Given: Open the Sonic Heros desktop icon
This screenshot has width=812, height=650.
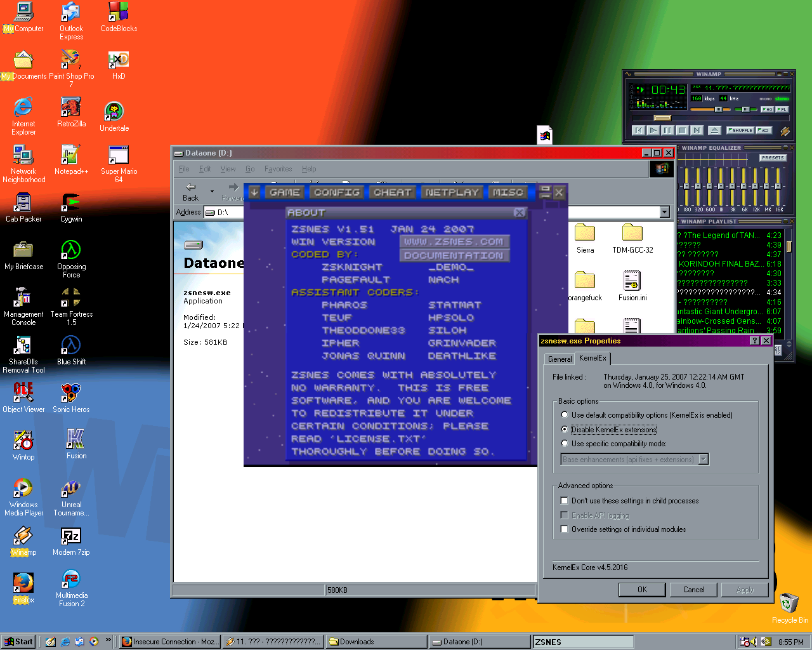Looking at the screenshot, I should coord(71,399).
